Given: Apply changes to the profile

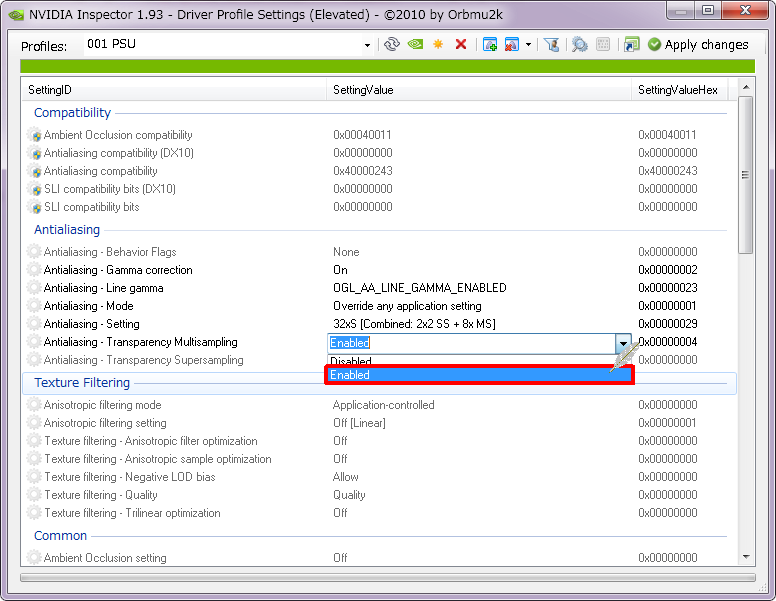Looking at the screenshot, I should point(698,45).
